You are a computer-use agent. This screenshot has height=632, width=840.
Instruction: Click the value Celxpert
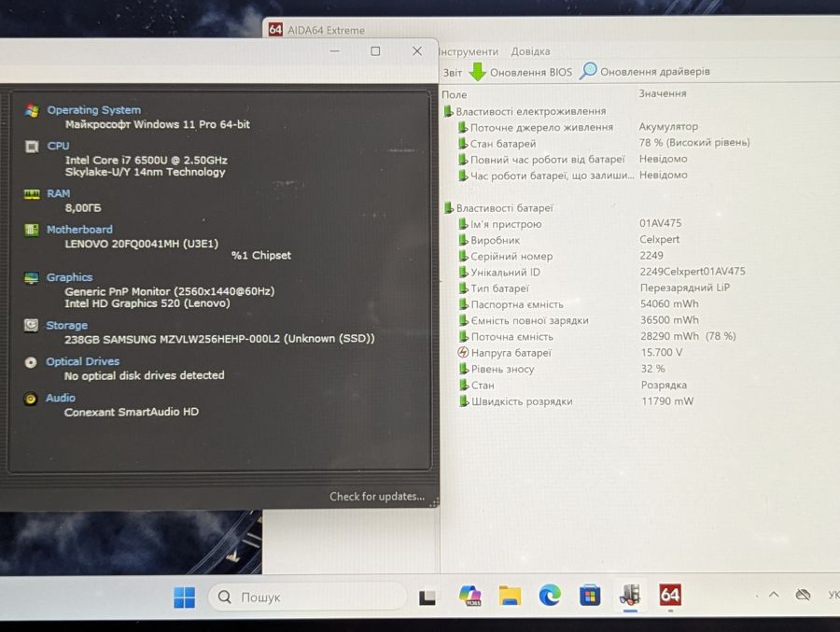click(x=659, y=239)
